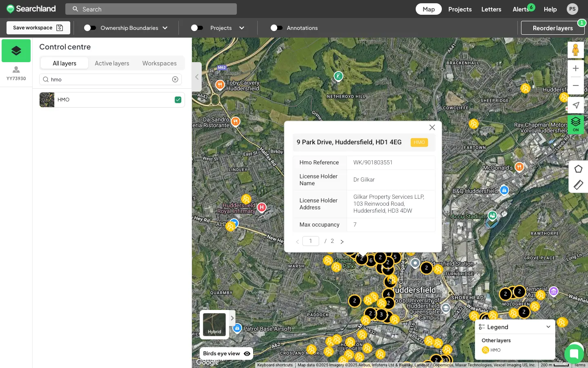This screenshot has width=588, height=368.
Task: Click the HMO layer thumbnail image
Action: [47, 100]
